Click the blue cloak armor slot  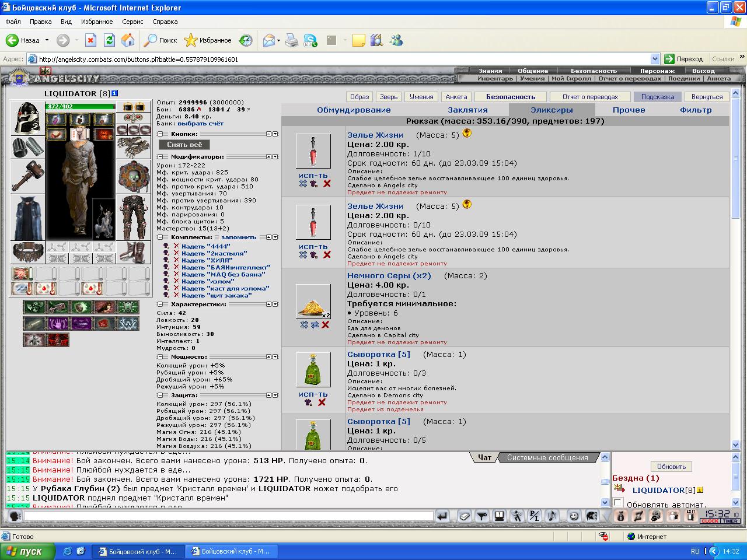(28, 218)
